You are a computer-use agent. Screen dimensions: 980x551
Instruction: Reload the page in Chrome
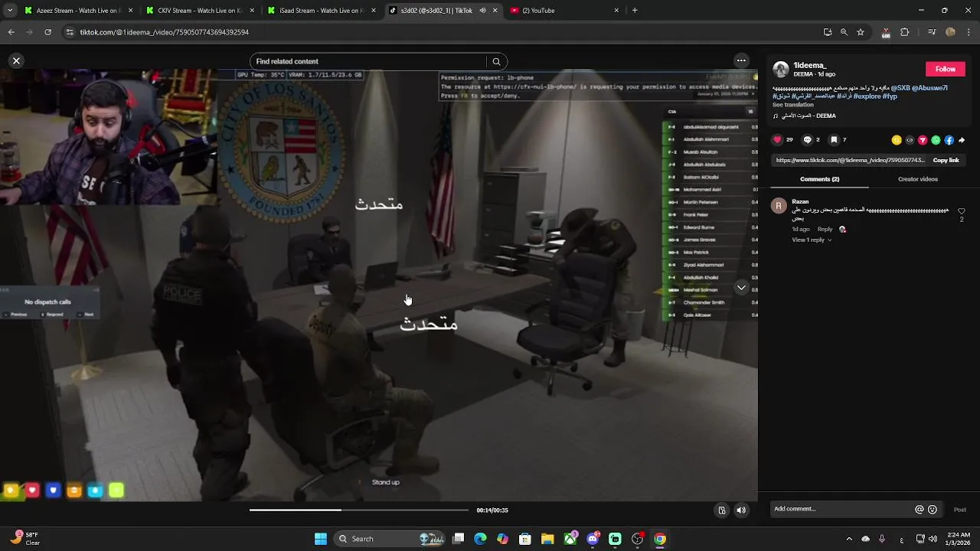click(47, 32)
